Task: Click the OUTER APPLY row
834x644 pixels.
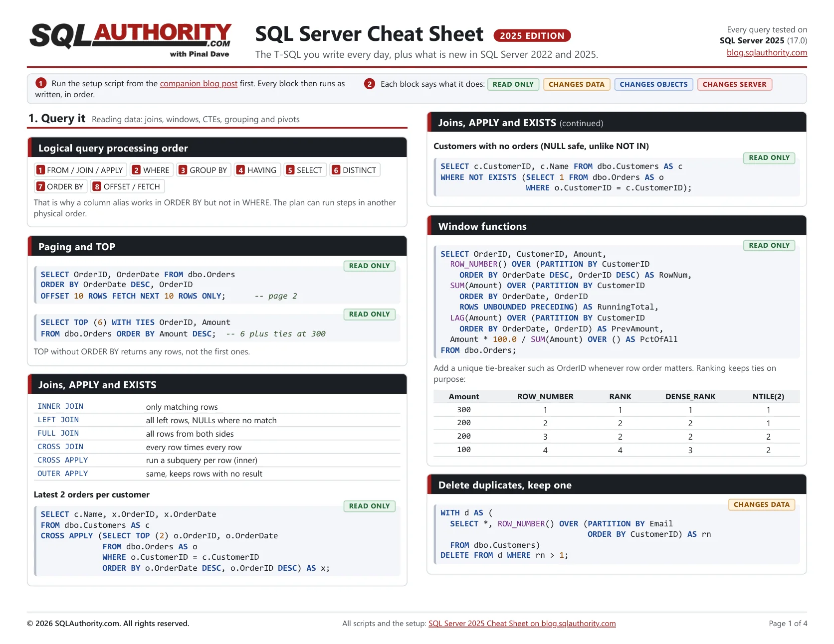Action: tap(217, 474)
